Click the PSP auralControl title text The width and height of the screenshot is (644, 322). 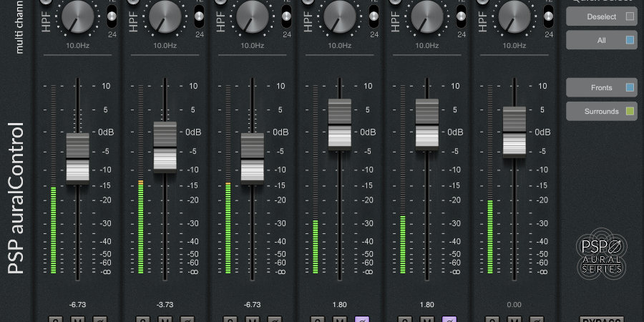(16, 198)
